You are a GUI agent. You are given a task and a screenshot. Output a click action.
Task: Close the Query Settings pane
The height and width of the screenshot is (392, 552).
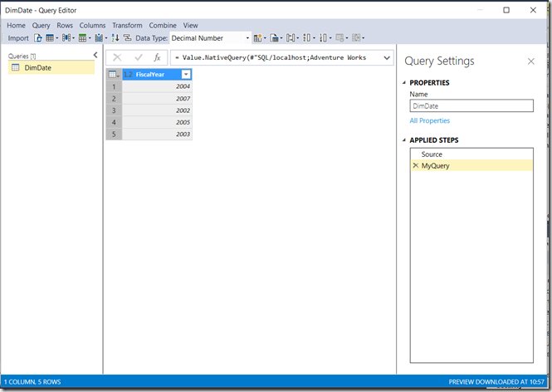(x=531, y=61)
